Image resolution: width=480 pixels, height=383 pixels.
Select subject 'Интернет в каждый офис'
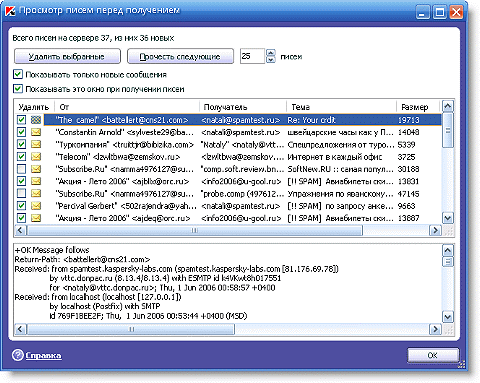[x=335, y=157]
